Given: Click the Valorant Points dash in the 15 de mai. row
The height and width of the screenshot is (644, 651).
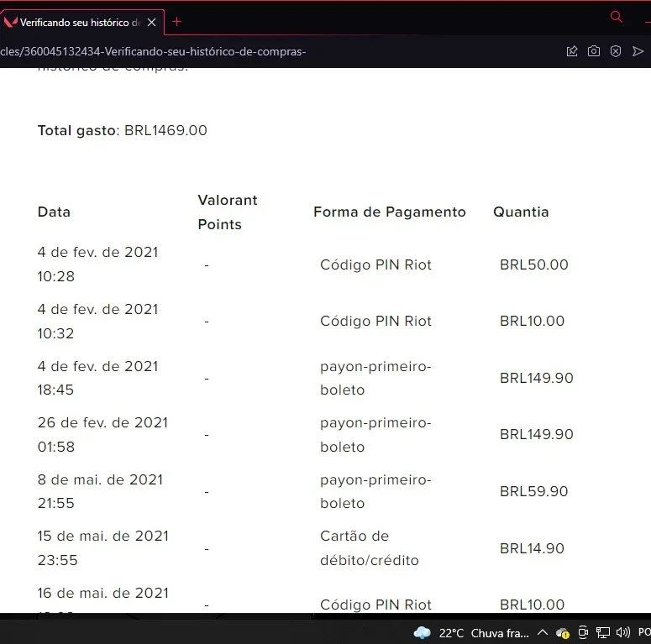Looking at the screenshot, I should point(207,549).
